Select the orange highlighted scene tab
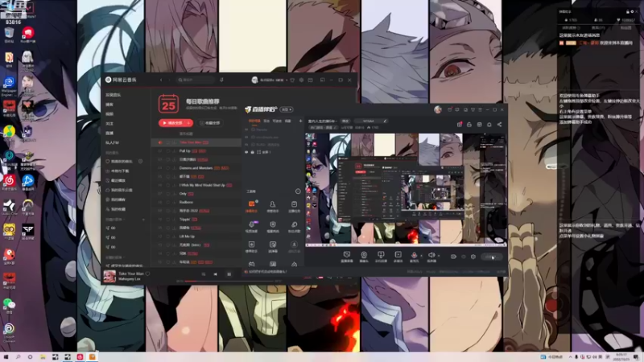 point(254,121)
